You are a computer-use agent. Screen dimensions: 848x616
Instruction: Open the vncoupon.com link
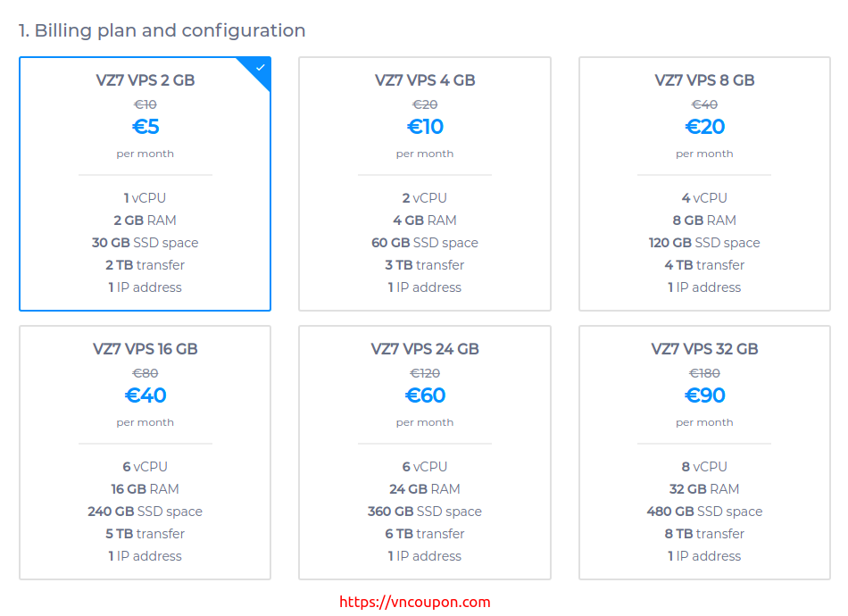click(x=415, y=602)
